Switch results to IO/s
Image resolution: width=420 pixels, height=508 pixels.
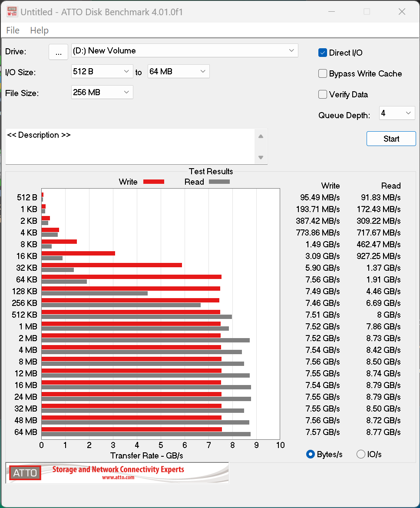[x=360, y=454]
